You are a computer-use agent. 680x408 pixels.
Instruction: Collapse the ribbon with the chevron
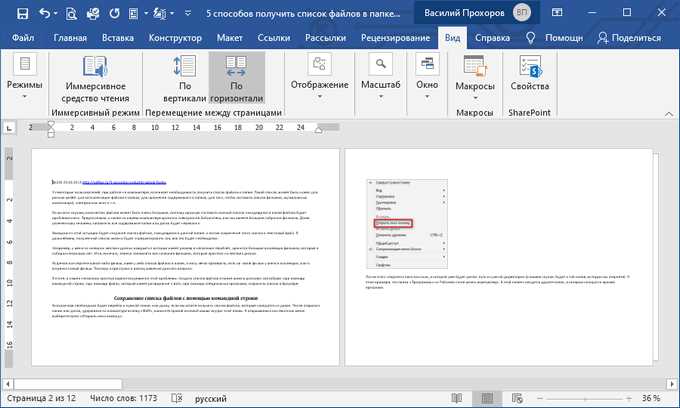(x=669, y=114)
